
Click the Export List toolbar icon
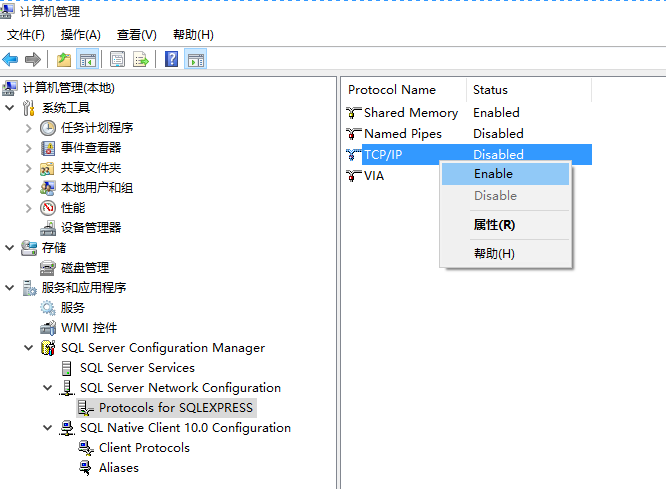tap(141, 59)
